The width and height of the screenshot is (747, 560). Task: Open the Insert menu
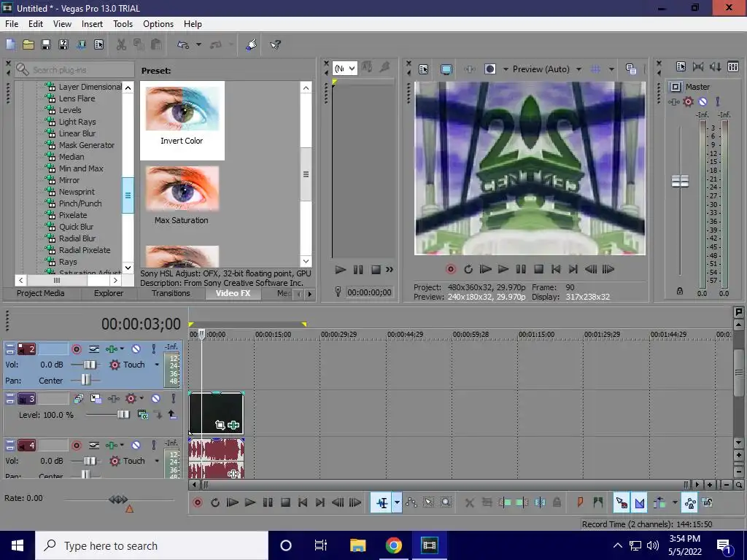point(92,24)
